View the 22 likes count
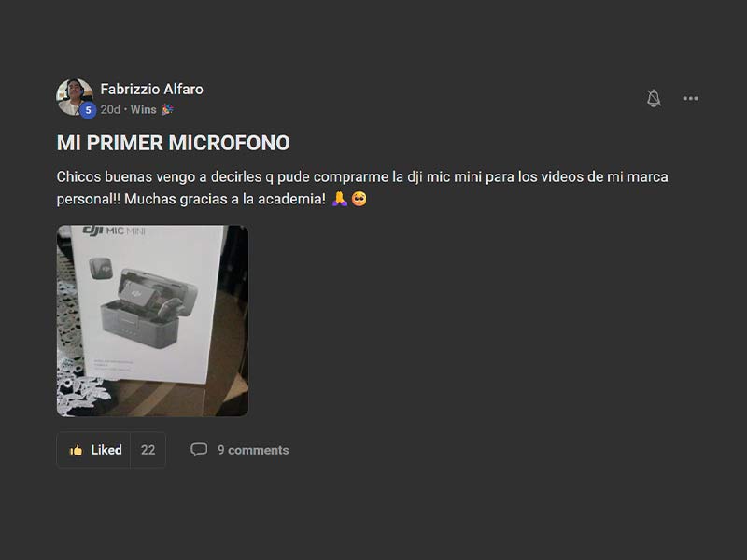 148,450
